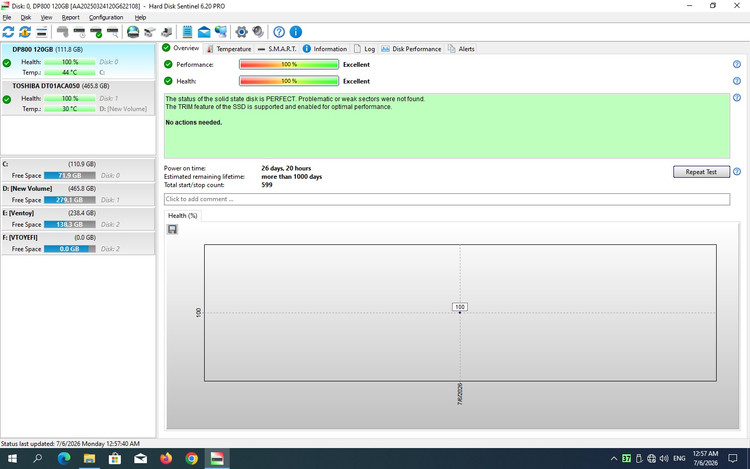This screenshot has height=469, width=750.
Task: Select the TOSHIBA DT01ACA050 disk entry
Action: click(78, 98)
